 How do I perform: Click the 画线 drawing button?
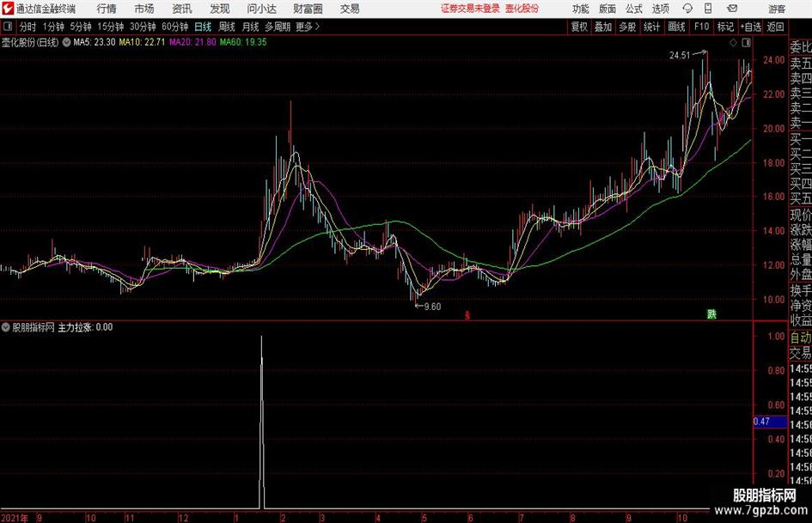[676, 27]
